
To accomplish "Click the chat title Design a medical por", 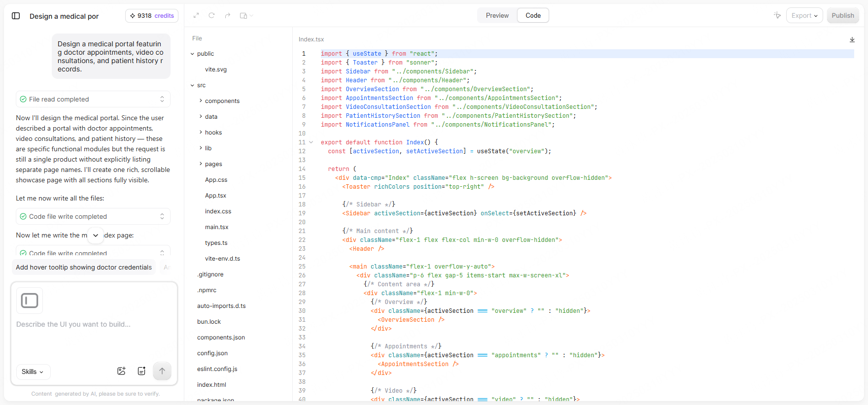I will [x=64, y=16].
